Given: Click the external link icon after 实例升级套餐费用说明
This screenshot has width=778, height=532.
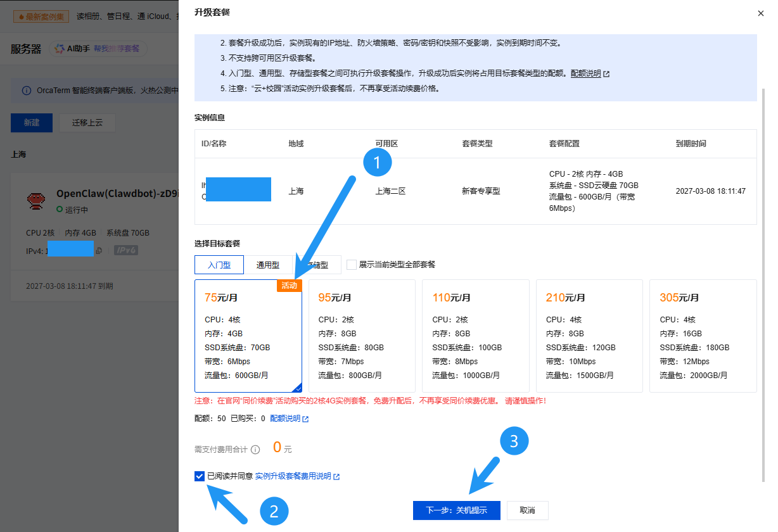Looking at the screenshot, I should click(x=336, y=476).
